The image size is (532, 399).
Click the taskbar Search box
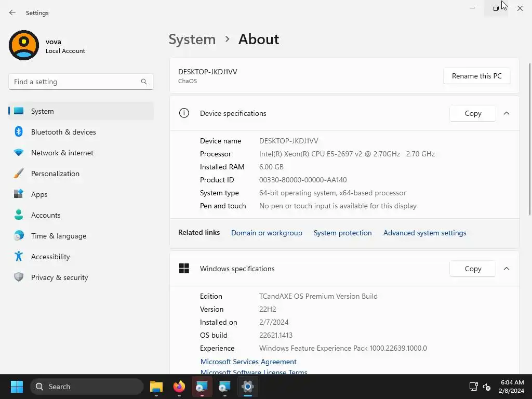[x=87, y=387]
